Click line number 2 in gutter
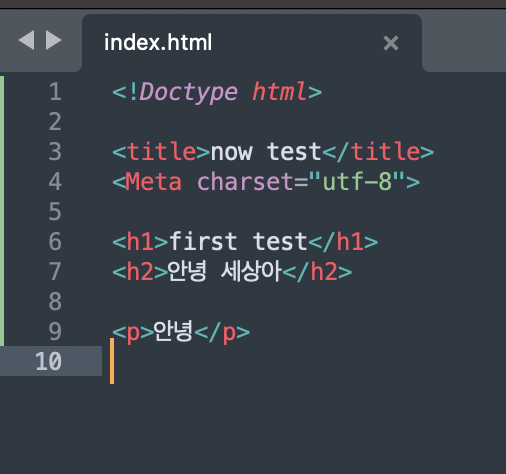This screenshot has width=506, height=474. [55, 122]
